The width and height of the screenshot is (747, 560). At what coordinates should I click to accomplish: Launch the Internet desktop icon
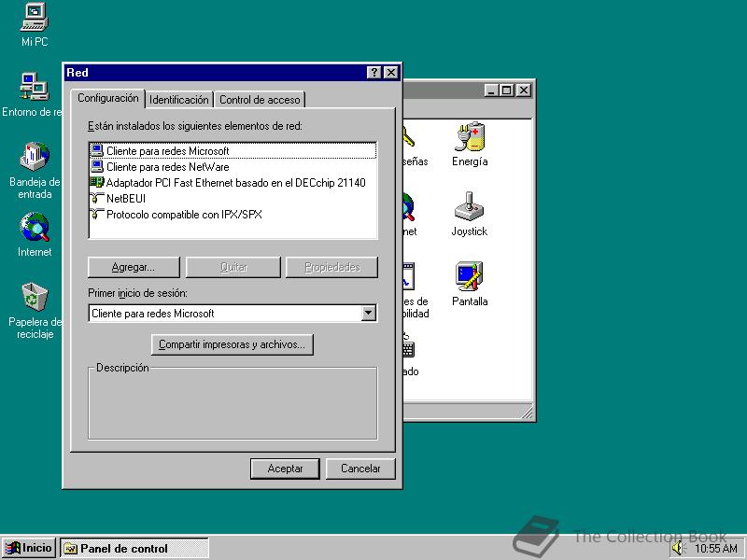click(x=35, y=235)
